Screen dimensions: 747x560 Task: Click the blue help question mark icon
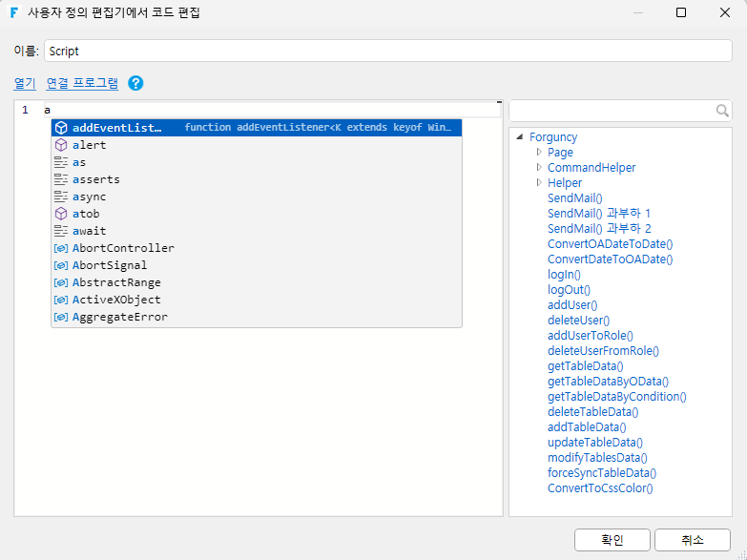click(x=135, y=83)
